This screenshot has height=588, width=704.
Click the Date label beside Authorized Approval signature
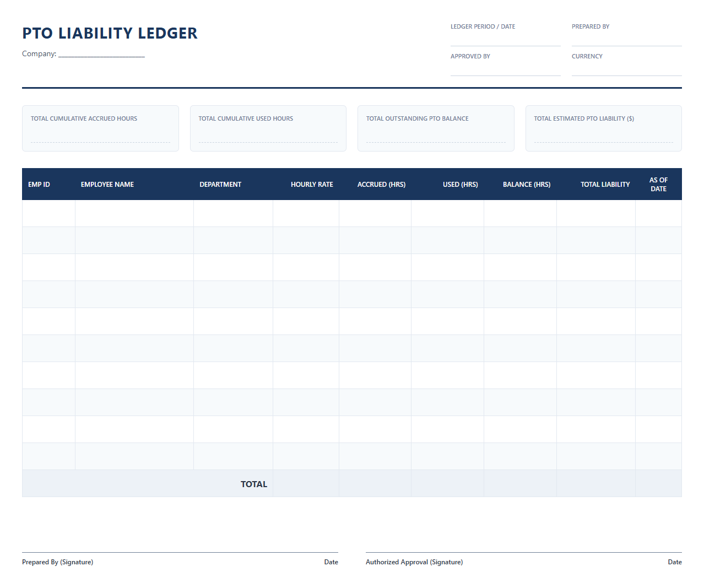675,562
